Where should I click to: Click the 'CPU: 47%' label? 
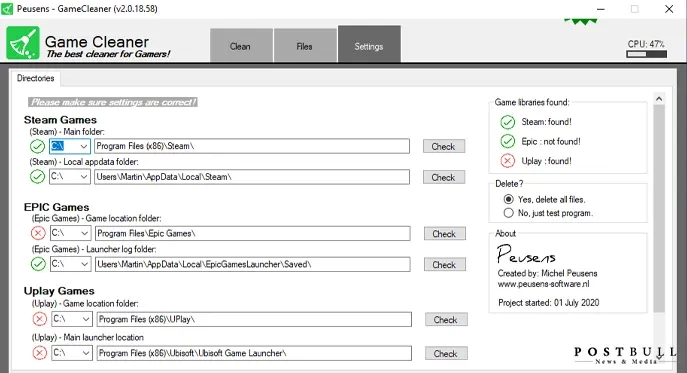(646, 44)
